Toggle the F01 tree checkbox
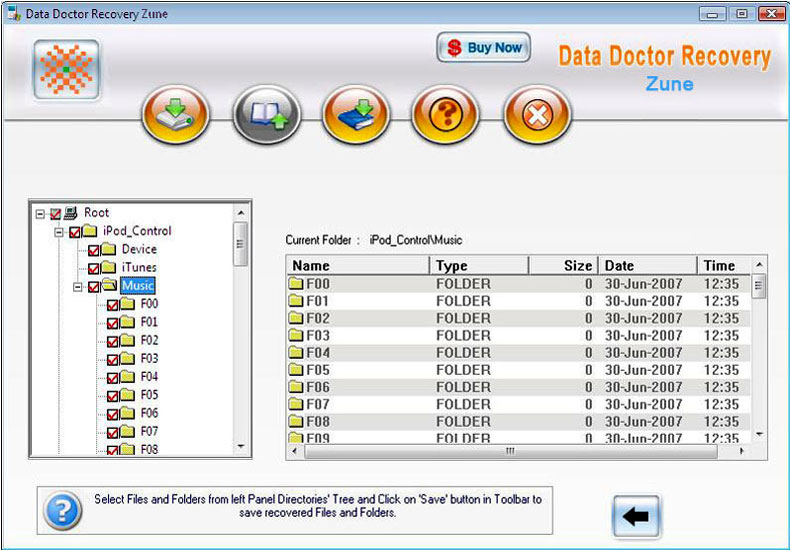Viewport: 790px width, 550px height. pyautogui.click(x=112, y=323)
